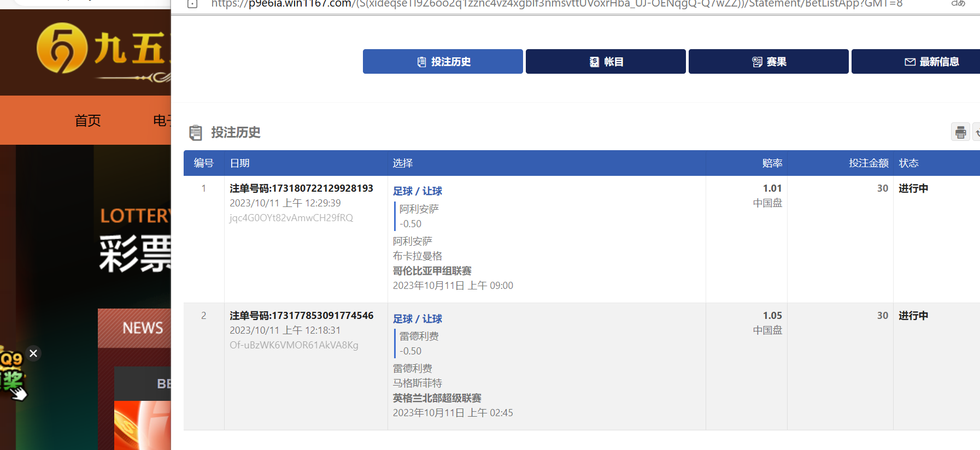Click bet slip number 173180722129928193

coord(301,188)
